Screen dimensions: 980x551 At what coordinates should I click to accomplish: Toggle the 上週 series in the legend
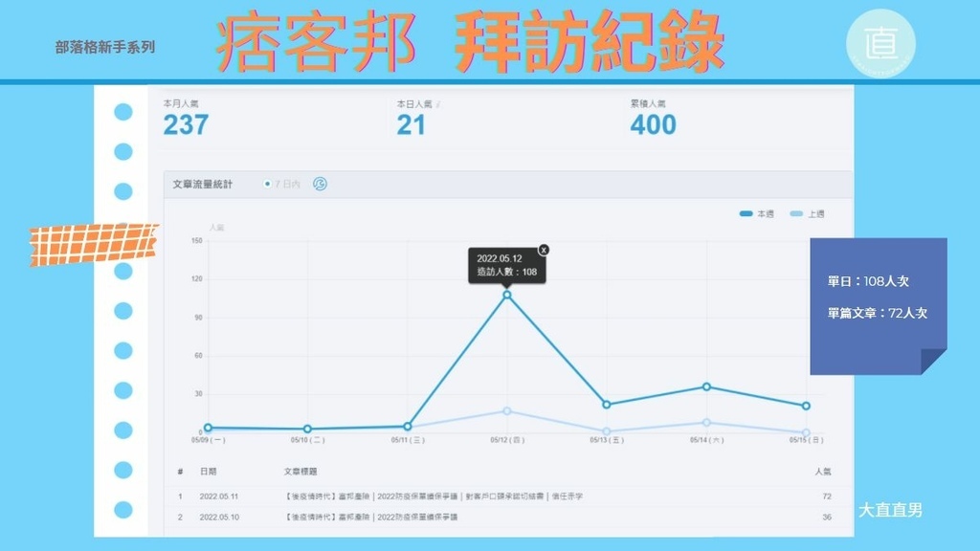click(807, 213)
